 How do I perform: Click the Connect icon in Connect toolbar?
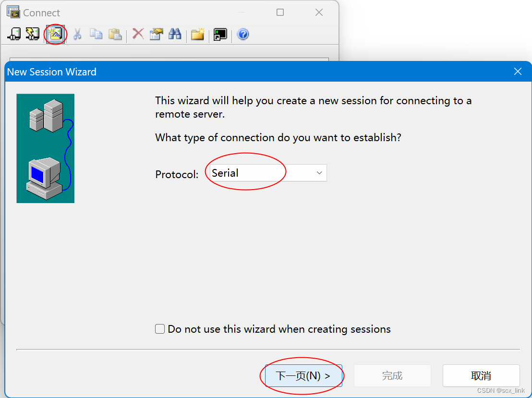[x=14, y=34]
